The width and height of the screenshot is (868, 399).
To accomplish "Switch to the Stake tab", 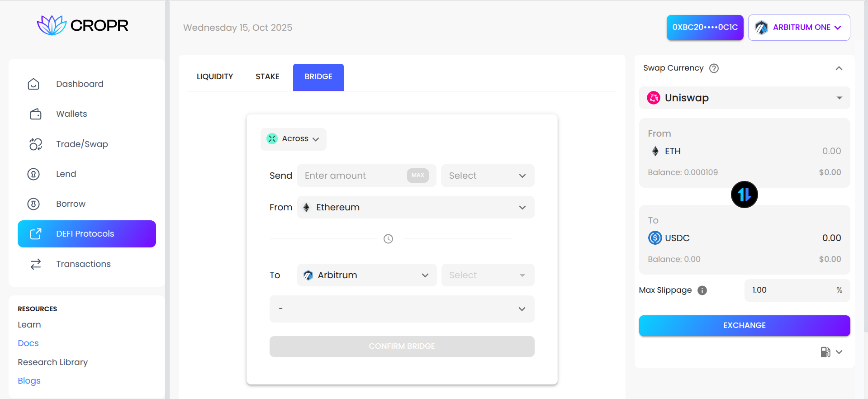I will 267,77.
